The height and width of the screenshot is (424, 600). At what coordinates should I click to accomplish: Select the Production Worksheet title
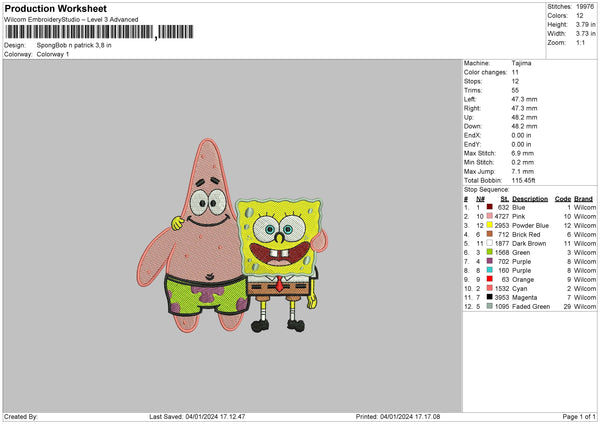[55, 8]
